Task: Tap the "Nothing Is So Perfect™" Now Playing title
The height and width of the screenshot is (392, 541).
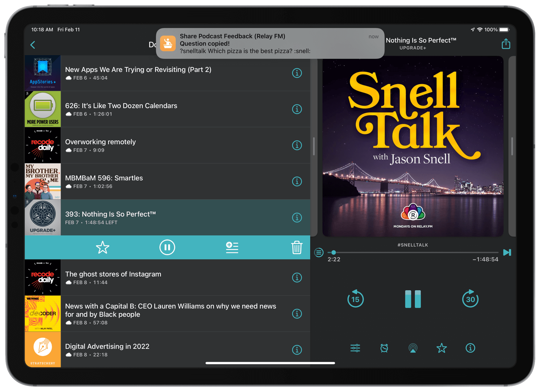Action: coord(421,40)
